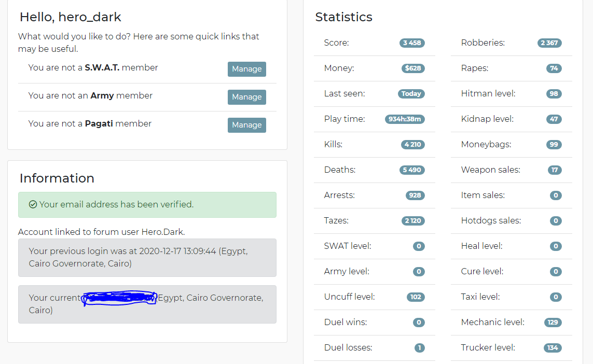Click the Weapon sales badge 17
This screenshot has width=593, height=364.
(555, 170)
